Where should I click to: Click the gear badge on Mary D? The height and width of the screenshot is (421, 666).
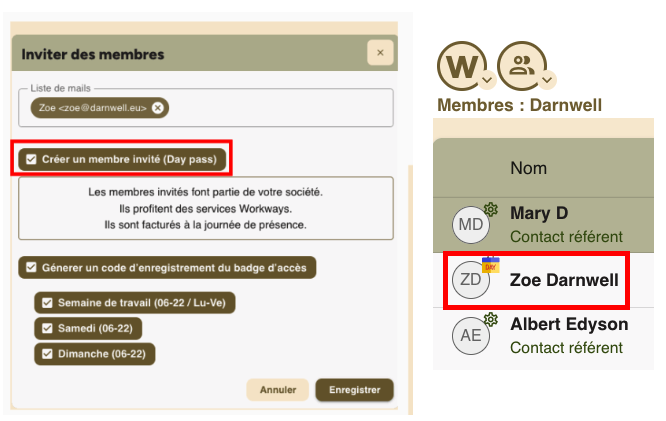coord(490,209)
